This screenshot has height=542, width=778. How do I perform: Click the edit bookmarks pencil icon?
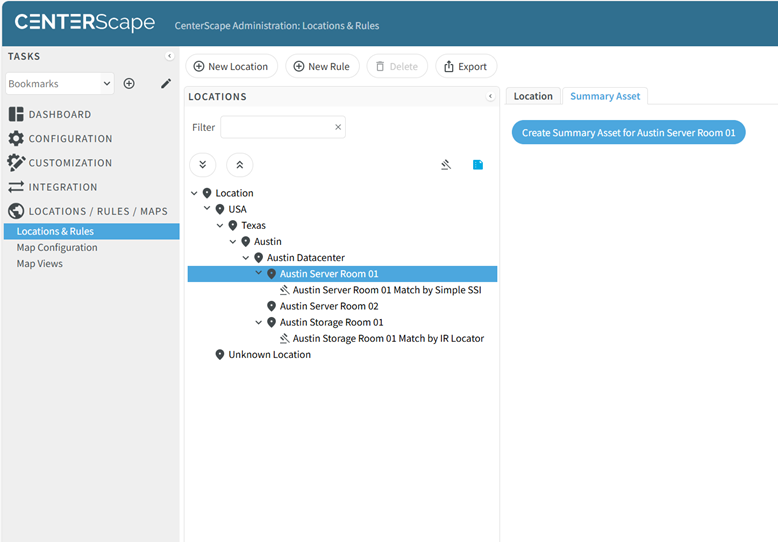coord(166,84)
